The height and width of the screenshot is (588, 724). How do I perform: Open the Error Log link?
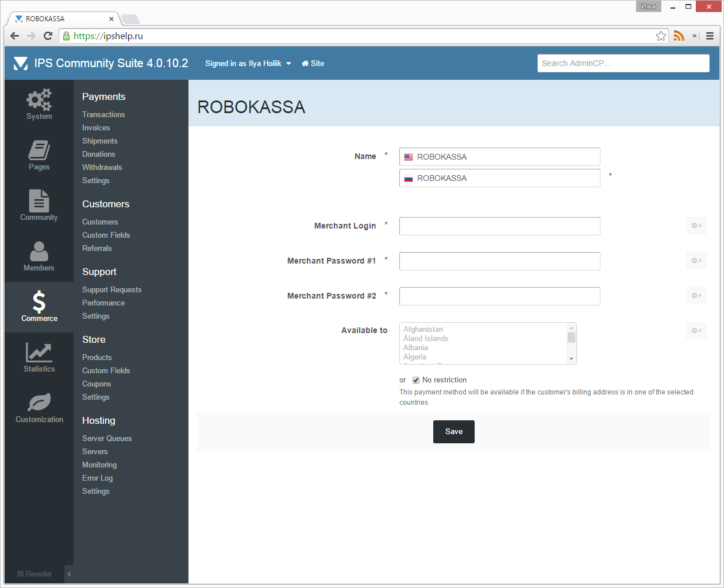click(x=98, y=478)
